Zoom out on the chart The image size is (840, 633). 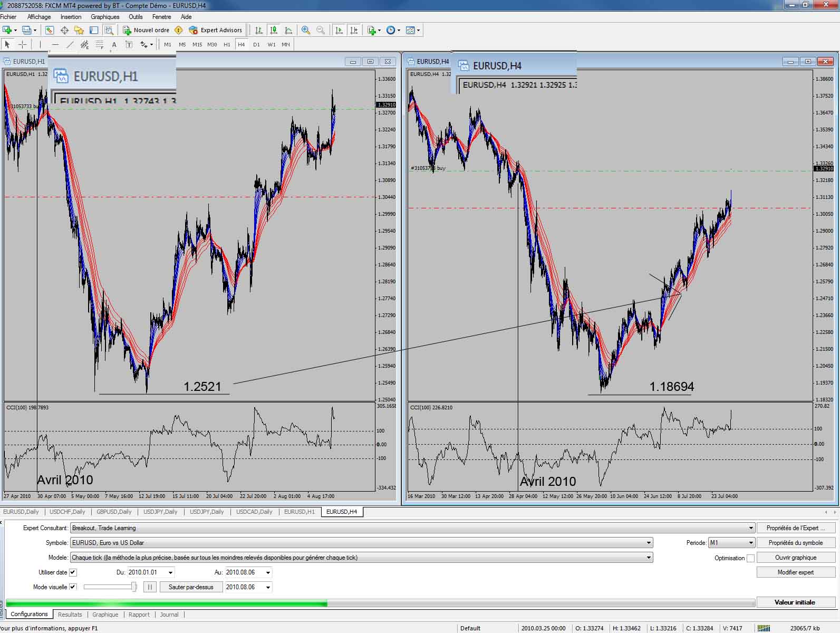coord(321,30)
